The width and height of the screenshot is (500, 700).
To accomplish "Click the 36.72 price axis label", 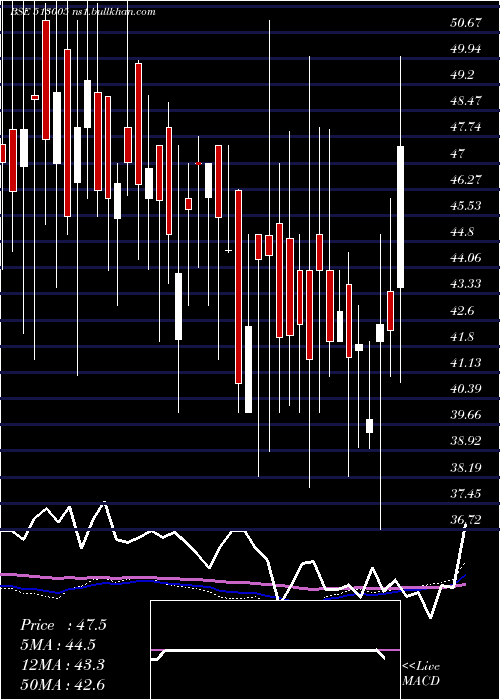I will pos(466,520).
